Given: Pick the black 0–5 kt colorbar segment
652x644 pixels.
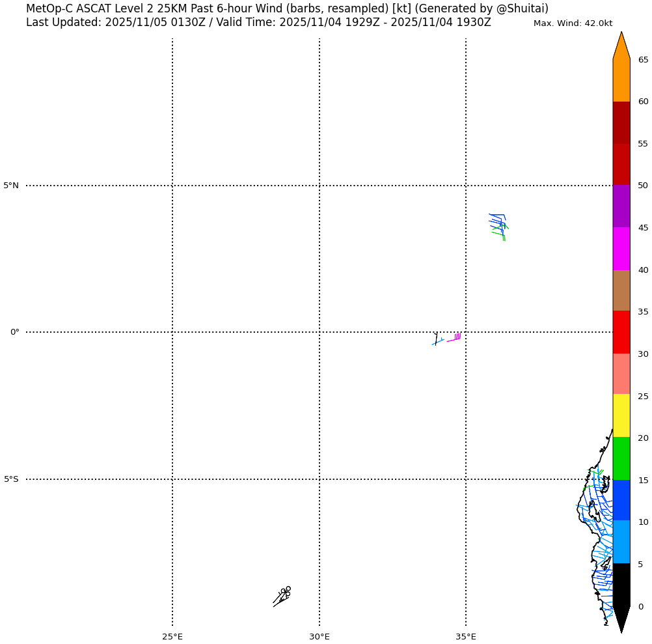Looking at the screenshot, I should pos(621,584).
